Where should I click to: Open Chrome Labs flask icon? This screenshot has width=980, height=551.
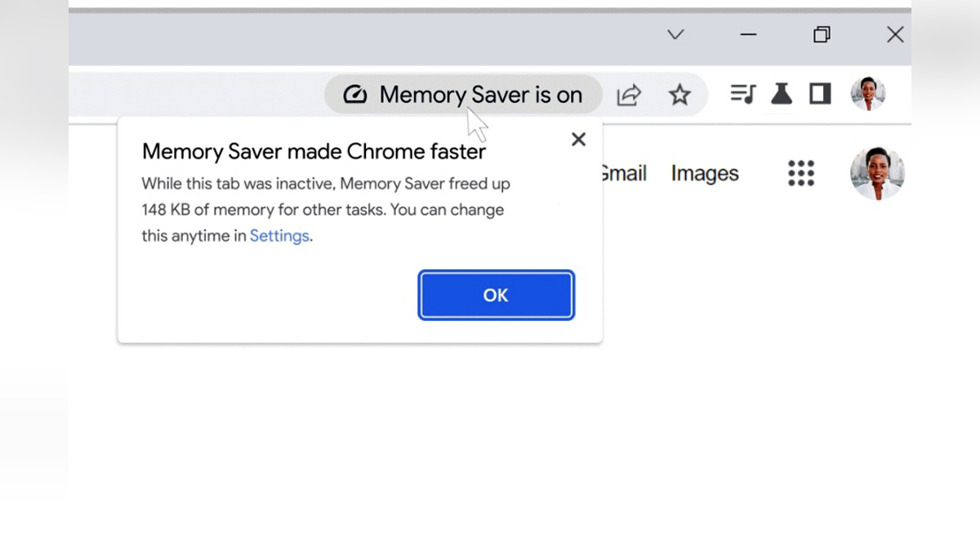[782, 94]
